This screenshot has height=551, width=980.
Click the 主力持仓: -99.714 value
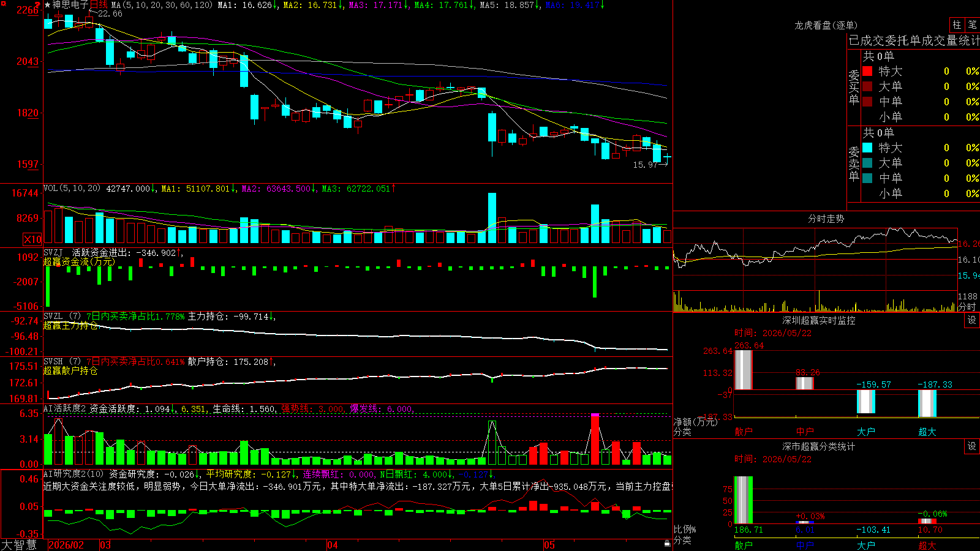point(228,317)
